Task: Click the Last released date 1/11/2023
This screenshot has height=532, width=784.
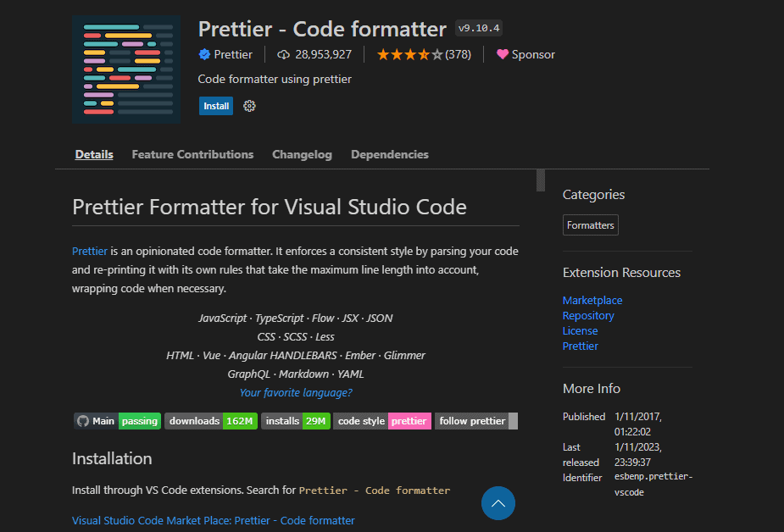Action: pos(638,455)
